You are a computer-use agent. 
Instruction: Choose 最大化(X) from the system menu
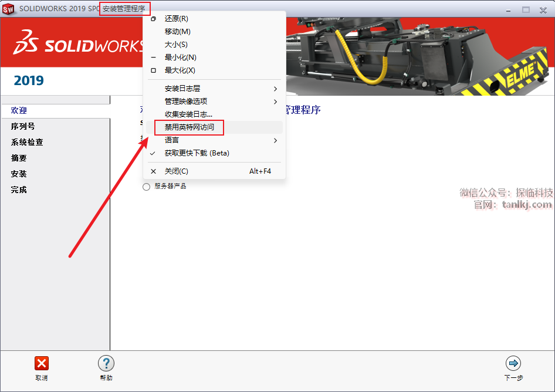click(x=214, y=70)
